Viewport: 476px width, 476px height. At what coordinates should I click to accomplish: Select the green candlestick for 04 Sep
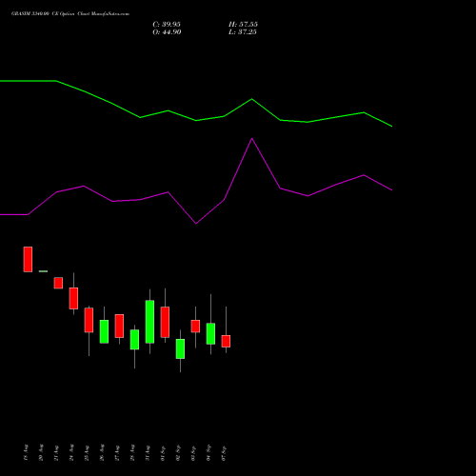(210, 333)
